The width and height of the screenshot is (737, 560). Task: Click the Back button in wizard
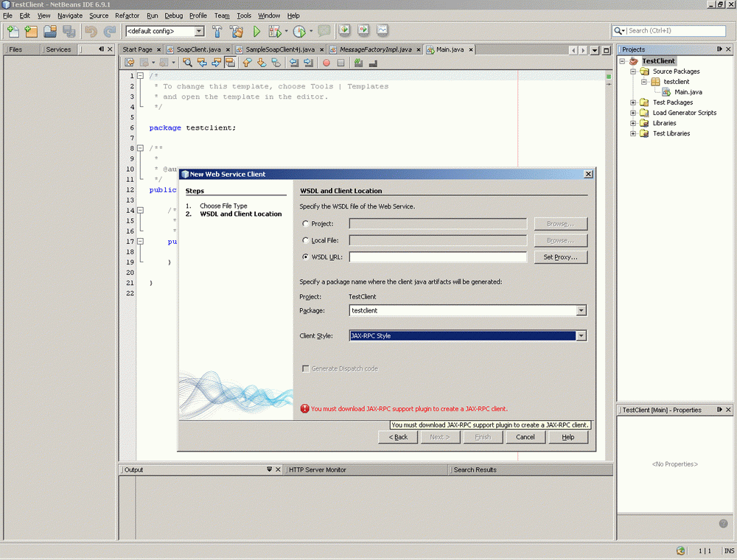398,438
